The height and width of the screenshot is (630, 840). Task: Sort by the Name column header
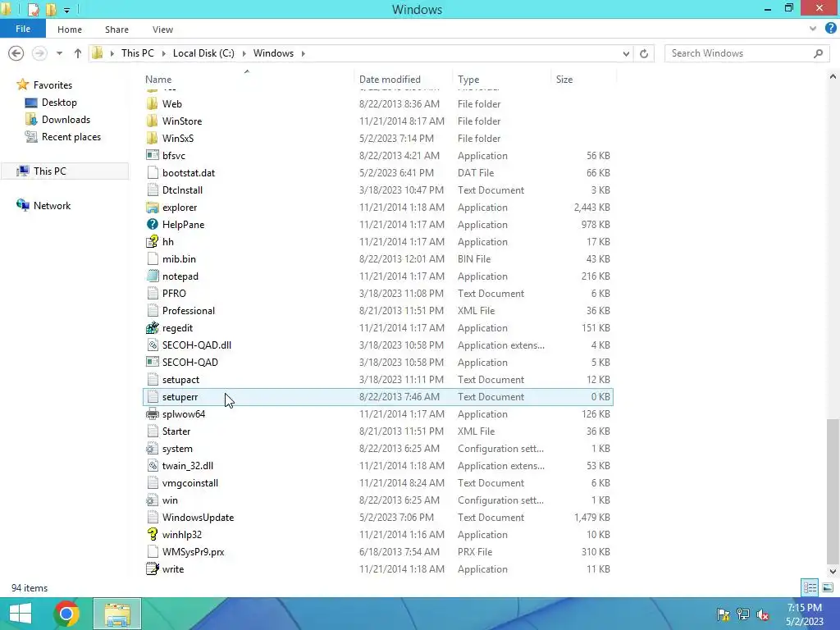(x=158, y=80)
